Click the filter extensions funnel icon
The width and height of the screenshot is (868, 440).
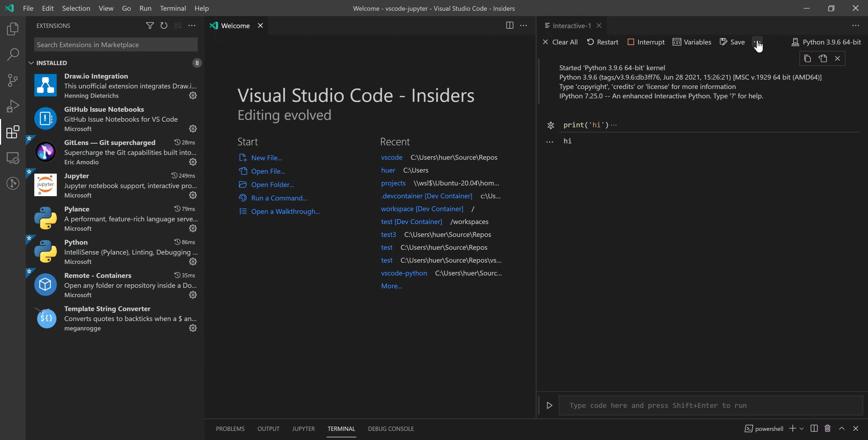149,26
